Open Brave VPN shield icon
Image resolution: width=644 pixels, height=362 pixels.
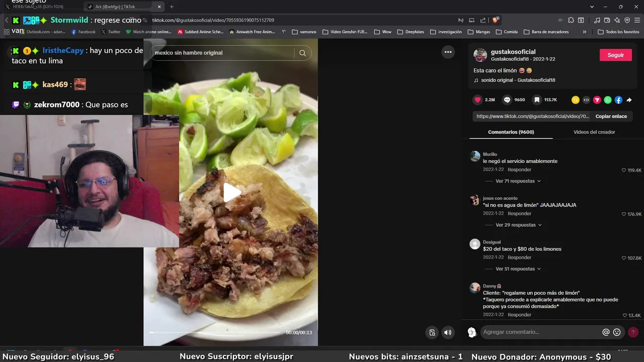coord(627,20)
